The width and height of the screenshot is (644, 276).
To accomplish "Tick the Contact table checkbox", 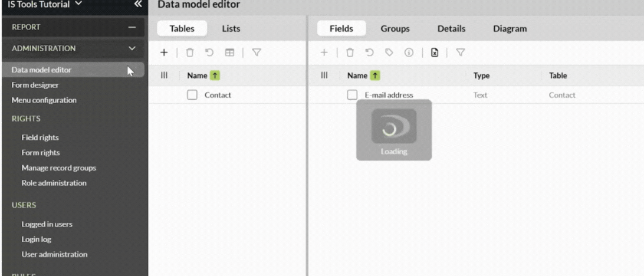I will point(192,95).
